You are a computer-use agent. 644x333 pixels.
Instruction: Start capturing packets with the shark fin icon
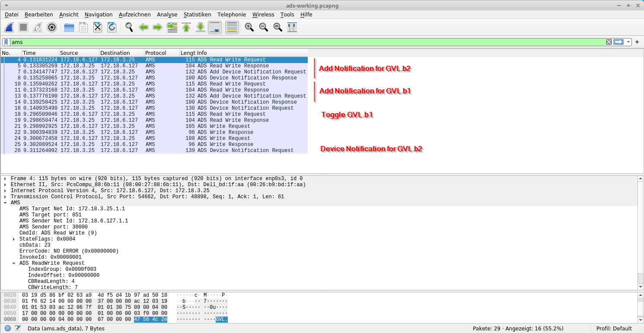click(x=9, y=28)
